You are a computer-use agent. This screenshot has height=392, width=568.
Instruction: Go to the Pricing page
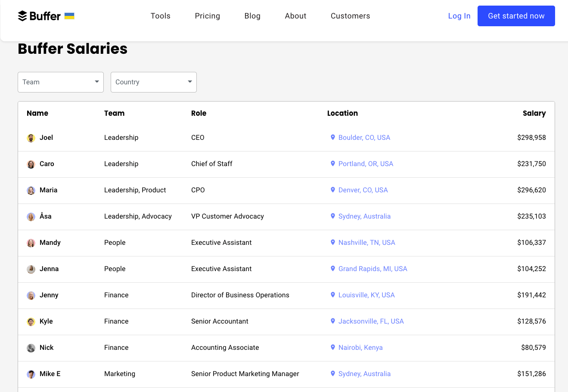click(x=207, y=16)
